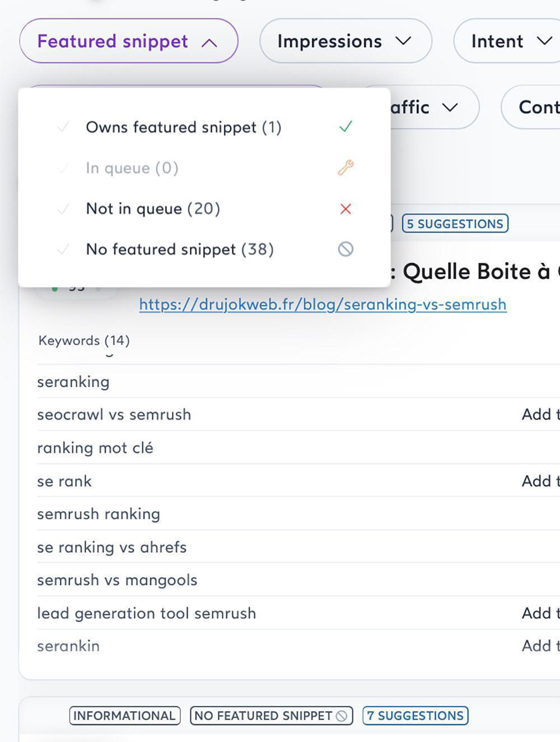Click red X icon for Not in queue
Viewport: 560px width, 742px height.
coord(346,209)
